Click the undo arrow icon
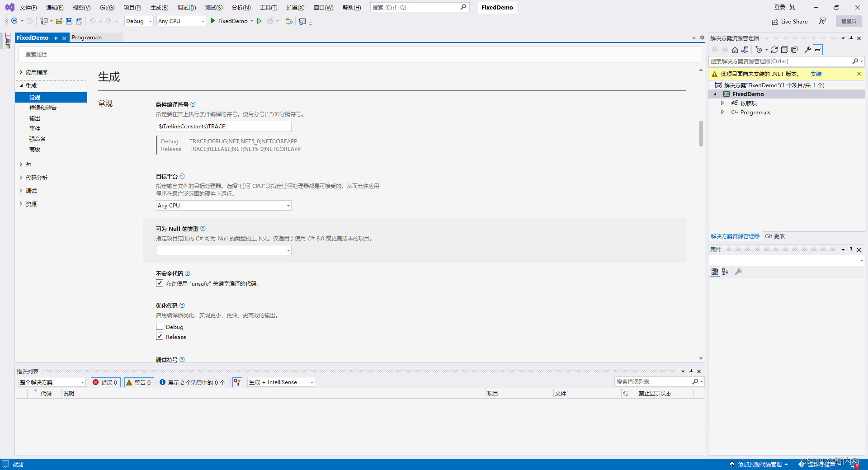The width and height of the screenshot is (868, 470). [x=93, y=21]
